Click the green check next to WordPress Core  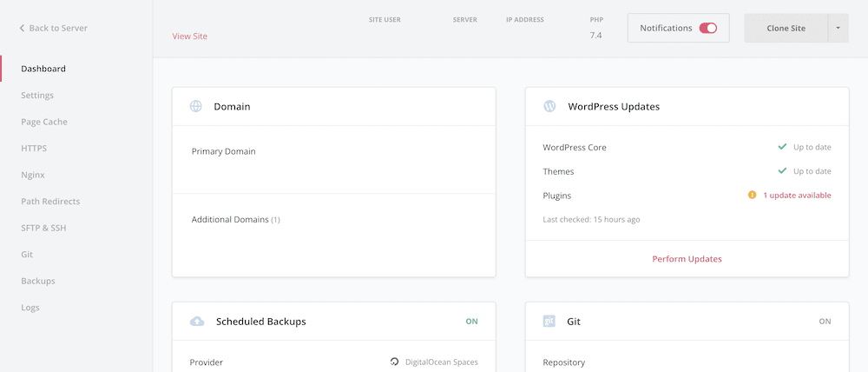click(x=782, y=147)
